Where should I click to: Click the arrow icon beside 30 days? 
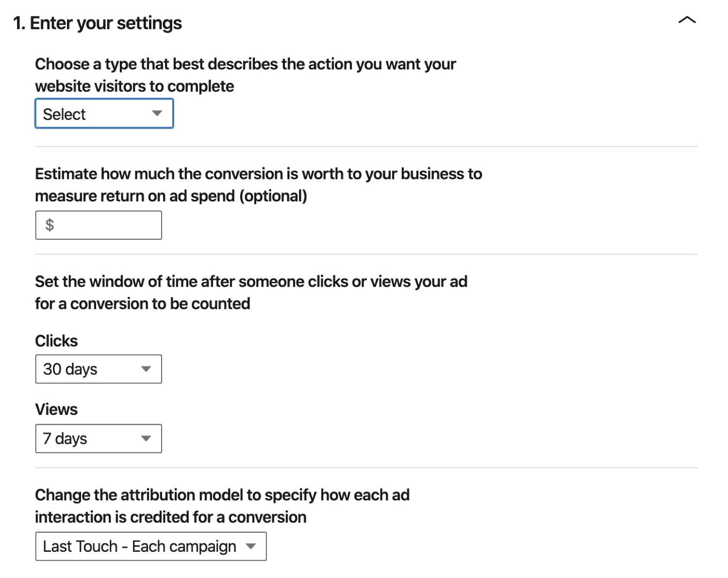click(x=146, y=369)
